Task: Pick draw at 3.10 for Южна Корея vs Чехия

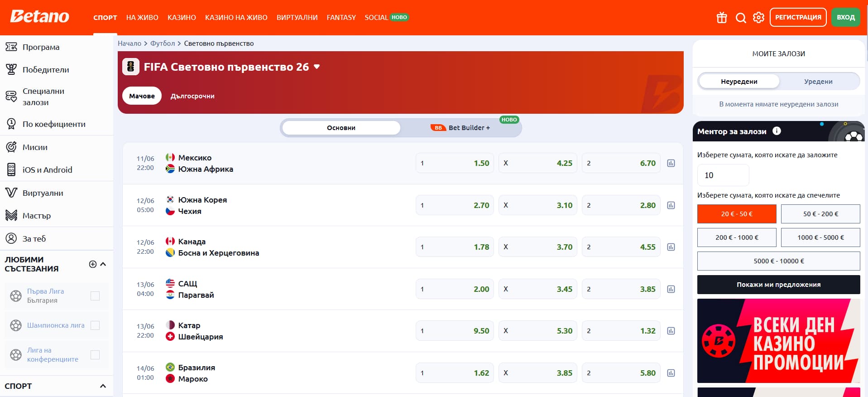Action: click(538, 205)
